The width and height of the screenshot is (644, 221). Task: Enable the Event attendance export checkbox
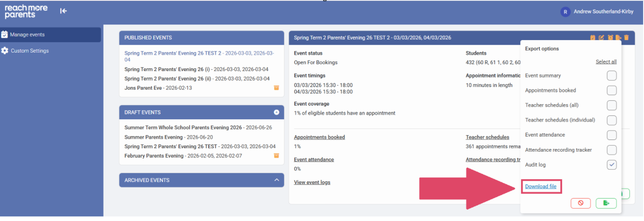click(x=611, y=135)
